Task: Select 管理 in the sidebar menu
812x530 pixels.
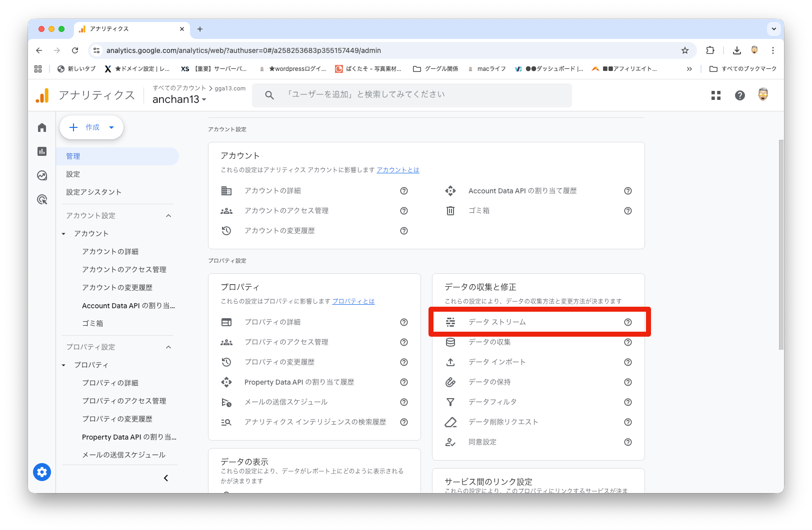Action: [73, 156]
